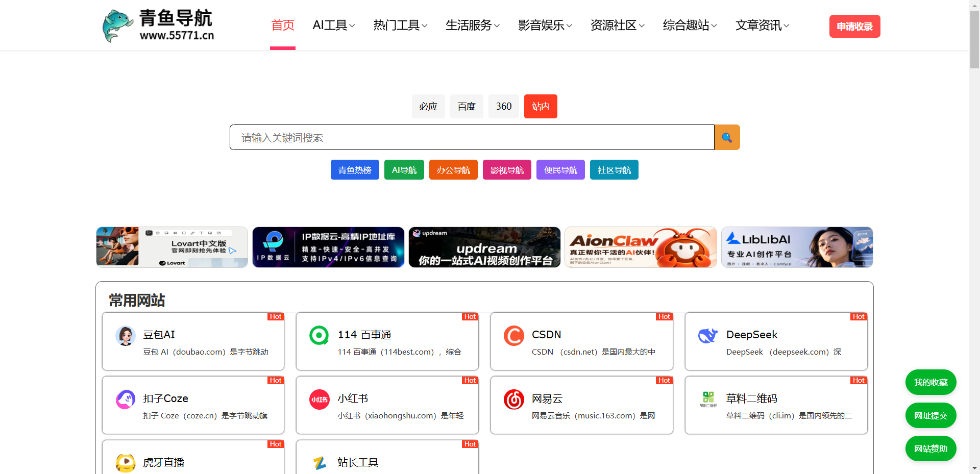The width and height of the screenshot is (980, 474).
Task: Click the 虎牙直播 yellow icon
Action: [x=126, y=463]
